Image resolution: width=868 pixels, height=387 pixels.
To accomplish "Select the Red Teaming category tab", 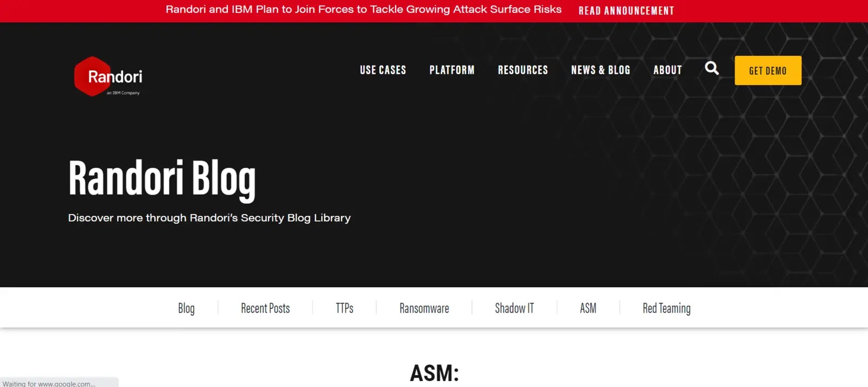I will pyautogui.click(x=667, y=308).
